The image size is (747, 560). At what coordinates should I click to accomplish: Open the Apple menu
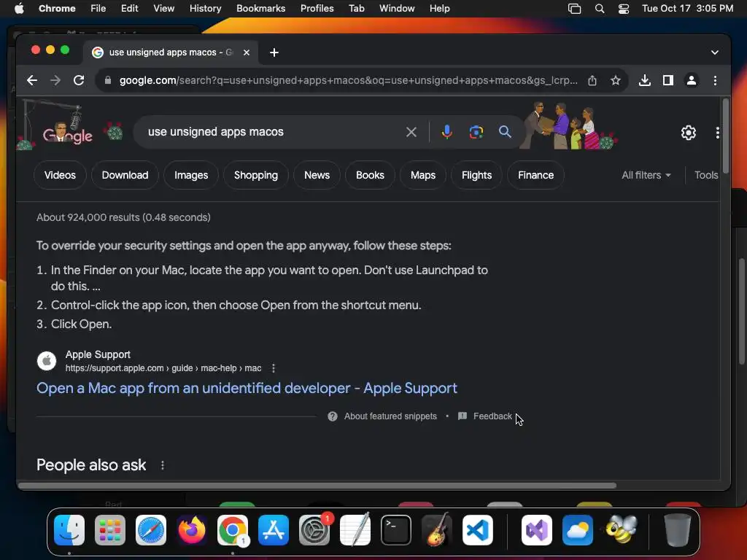point(19,9)
